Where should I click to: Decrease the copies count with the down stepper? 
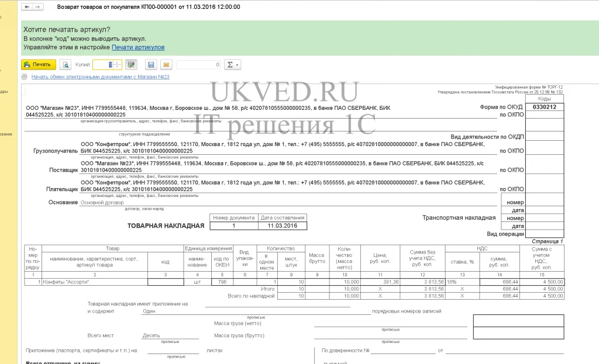[x=117, y=67]
